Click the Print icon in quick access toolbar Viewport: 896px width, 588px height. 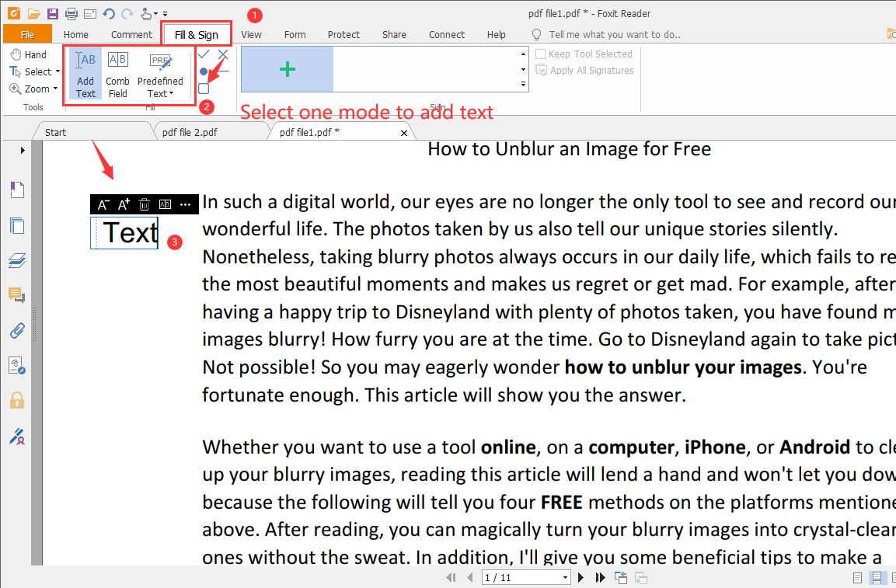[70, 12]
